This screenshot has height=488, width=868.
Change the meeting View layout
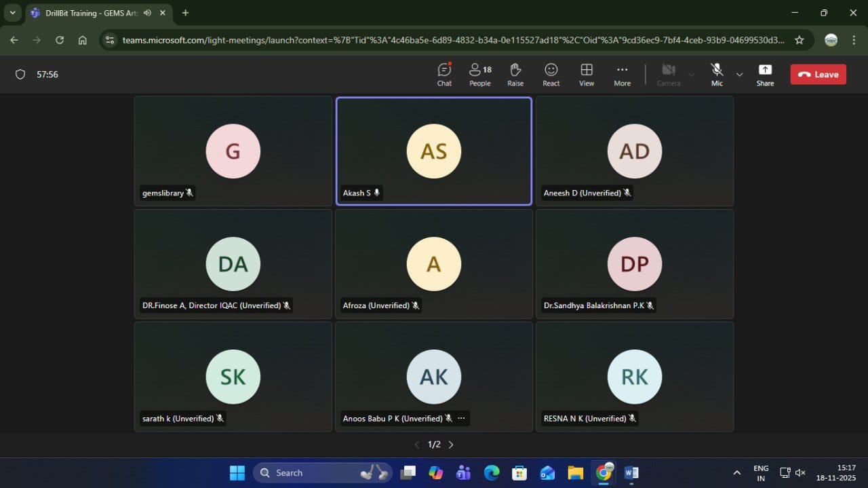pyautogui.click(x=587, y=75)
